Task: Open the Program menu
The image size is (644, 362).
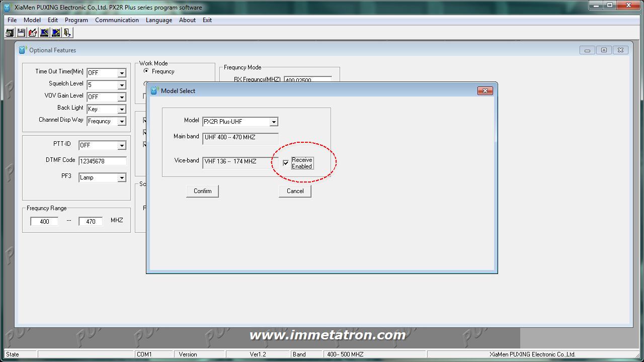Action: tap(76, 20)
